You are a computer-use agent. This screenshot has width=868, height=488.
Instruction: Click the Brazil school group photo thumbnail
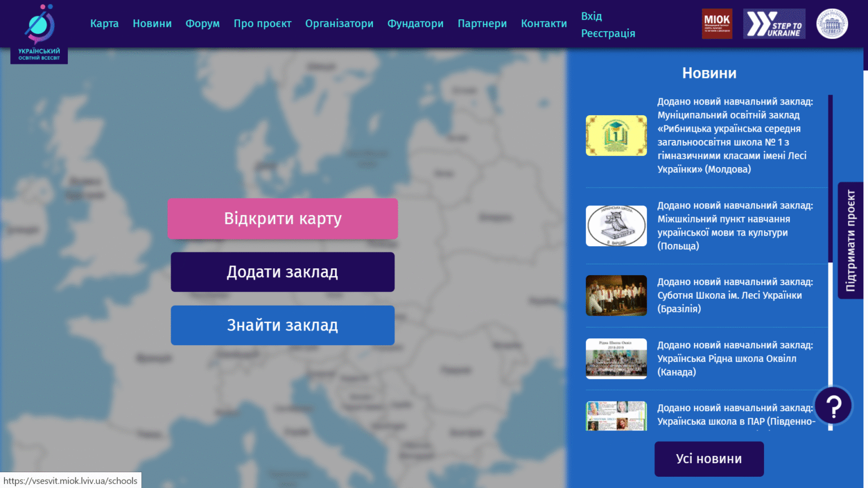point(616,295)
